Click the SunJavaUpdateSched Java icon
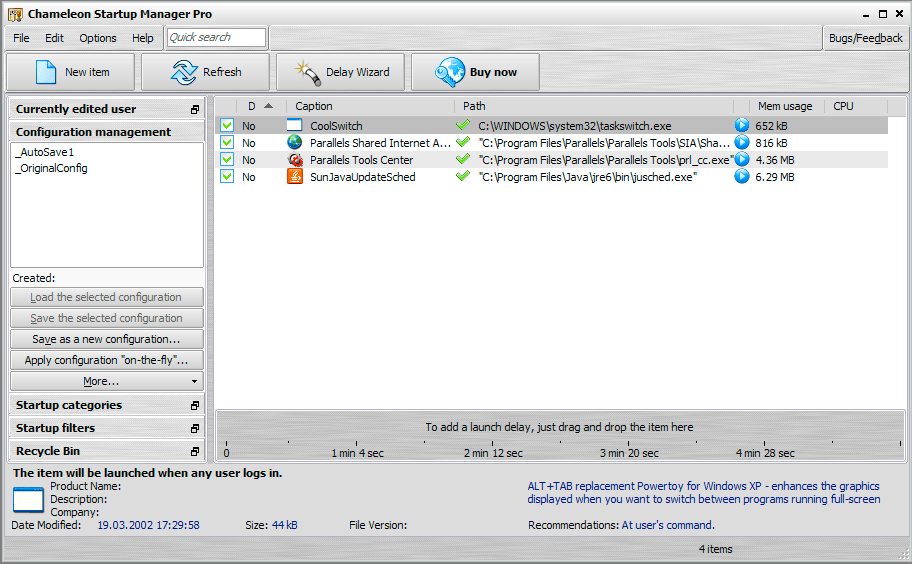912x564 pixels. pos(295,177)
